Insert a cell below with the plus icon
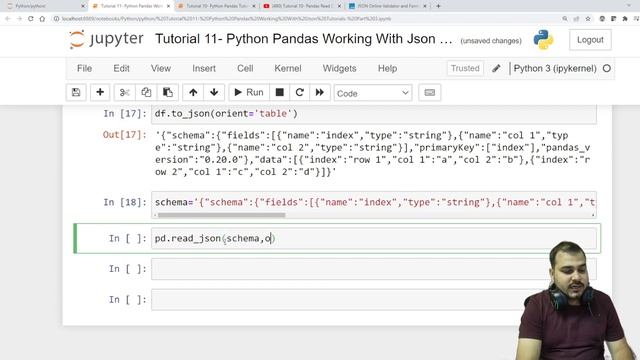 pyautogui.click(x=100, y=93)
